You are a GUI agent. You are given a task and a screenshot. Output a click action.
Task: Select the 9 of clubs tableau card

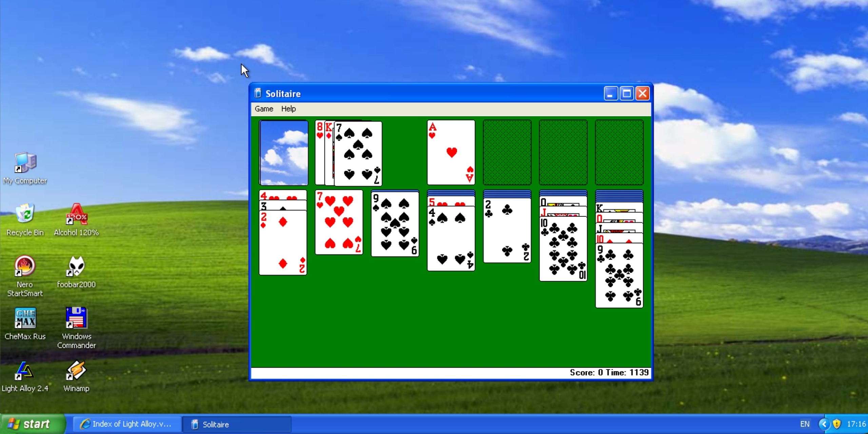coord(619,275)
